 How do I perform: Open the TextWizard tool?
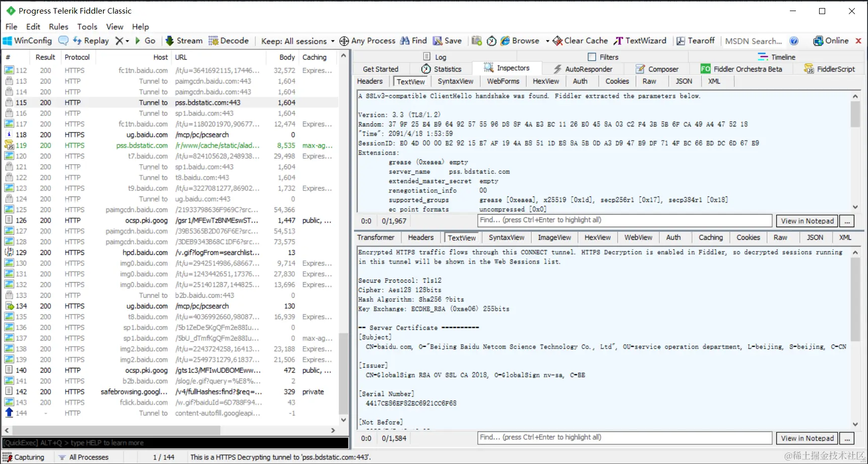(x=640, y=41)
